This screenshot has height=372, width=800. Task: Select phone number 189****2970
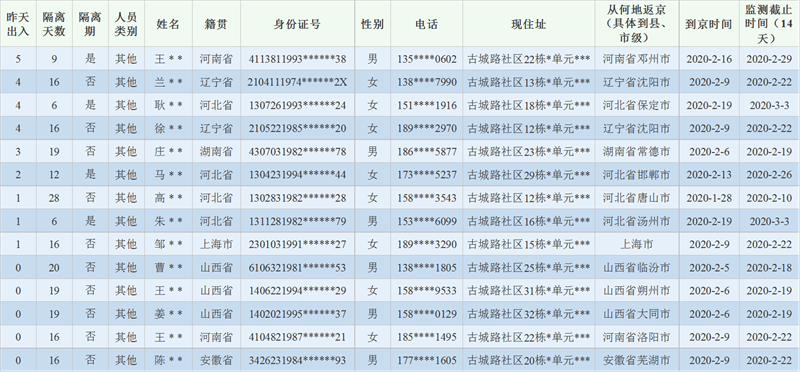coord(427,129)
